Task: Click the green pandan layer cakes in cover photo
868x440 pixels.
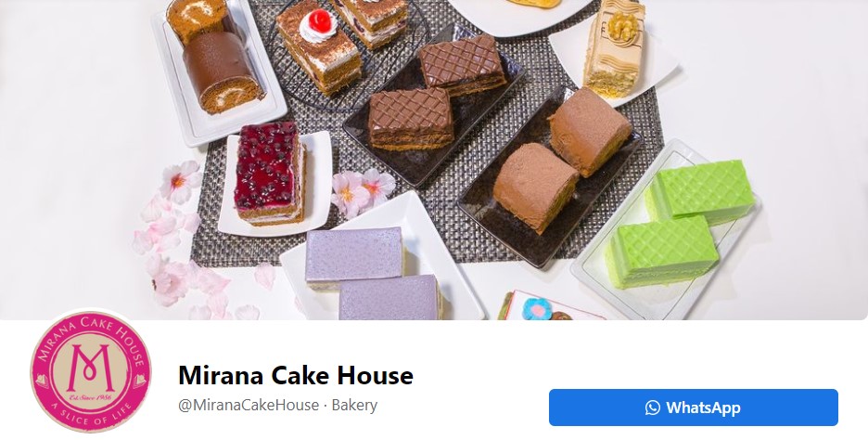Action: [680, 223]
